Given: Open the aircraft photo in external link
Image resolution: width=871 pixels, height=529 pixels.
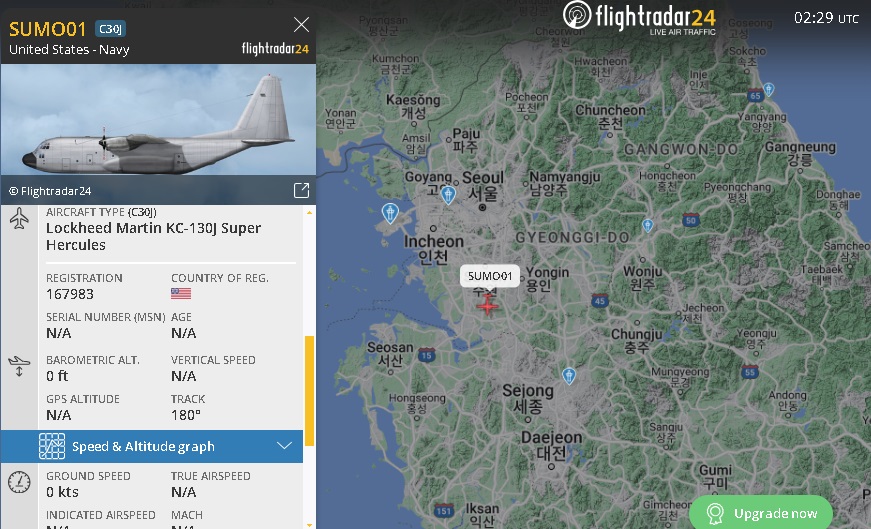Looking at the screenshot, I should point(301,191).
